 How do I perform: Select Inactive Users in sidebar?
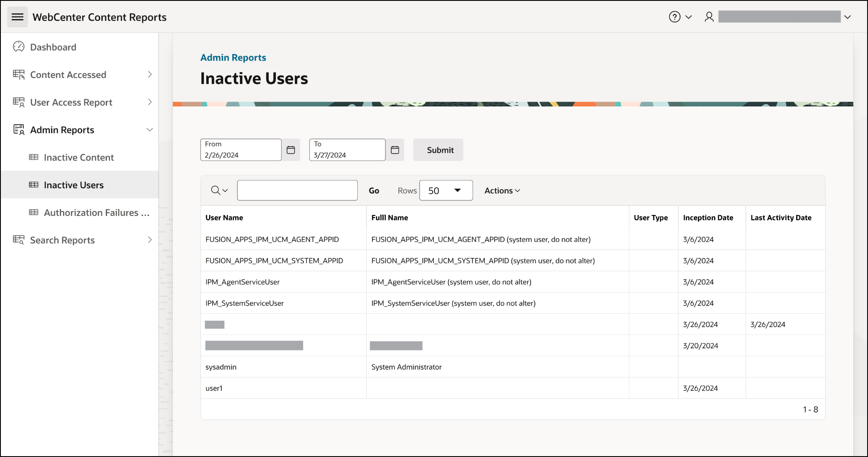pyautogui.click(x=74, y=185)
